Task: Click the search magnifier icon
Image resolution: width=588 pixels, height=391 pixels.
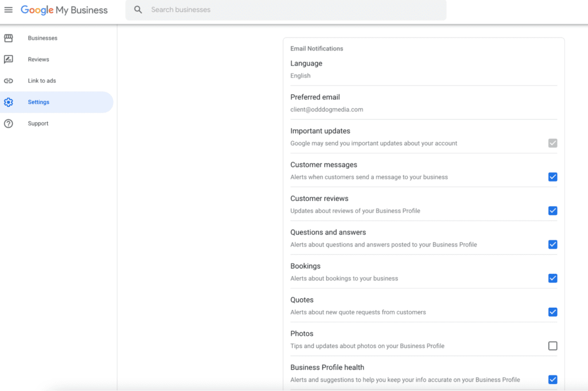Action: (x=138, y=10)
